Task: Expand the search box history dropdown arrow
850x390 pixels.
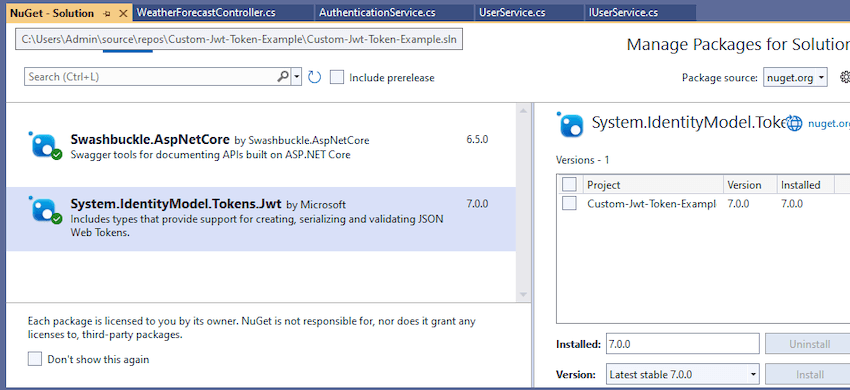Action: coord(297,77)
